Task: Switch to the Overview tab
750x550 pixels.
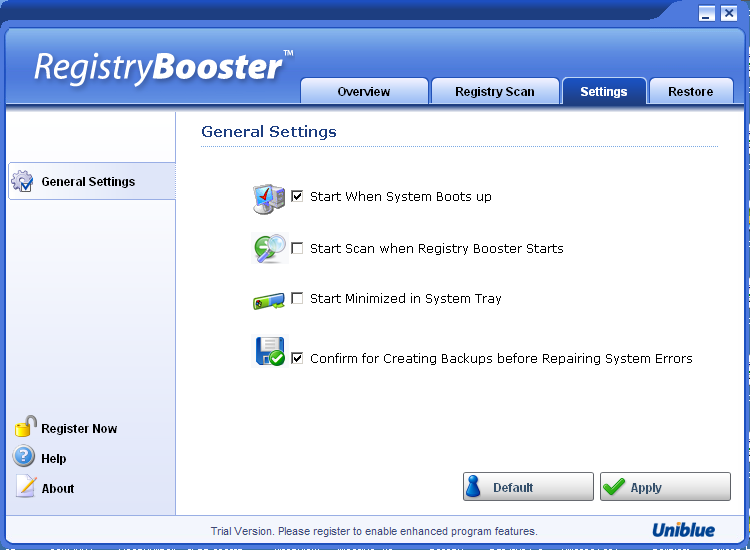Action: [364, 91]
